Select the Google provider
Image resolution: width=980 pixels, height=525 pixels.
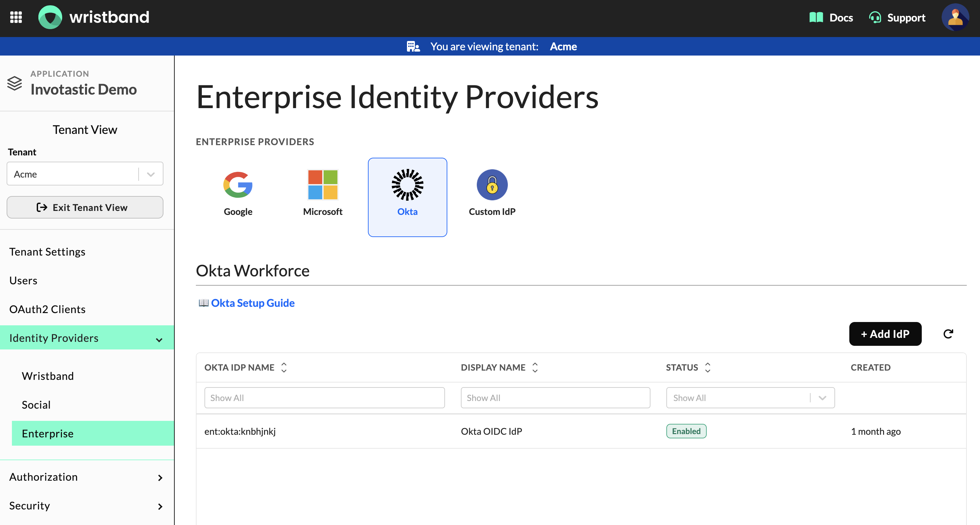[x=238, y=197]
